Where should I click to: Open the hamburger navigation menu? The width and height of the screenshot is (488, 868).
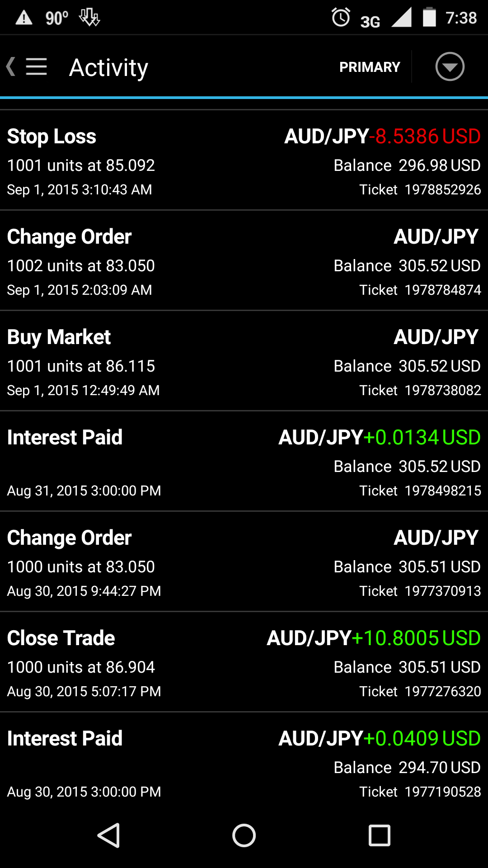[x=36, y=67]
